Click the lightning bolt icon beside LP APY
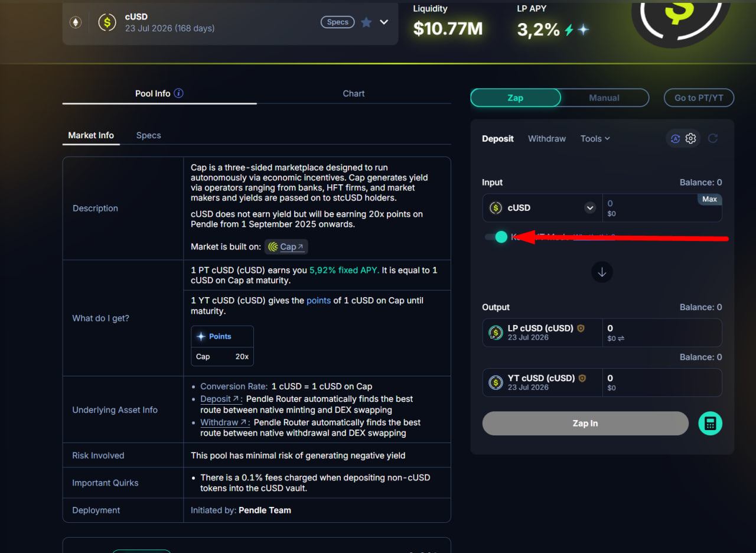756x553 pixels. [x=569, y=30]
